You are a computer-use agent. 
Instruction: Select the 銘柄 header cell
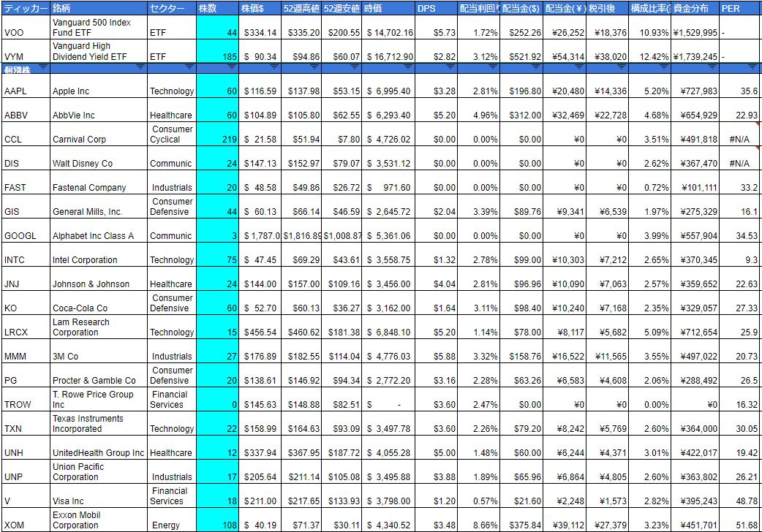(x=99, y=8)
